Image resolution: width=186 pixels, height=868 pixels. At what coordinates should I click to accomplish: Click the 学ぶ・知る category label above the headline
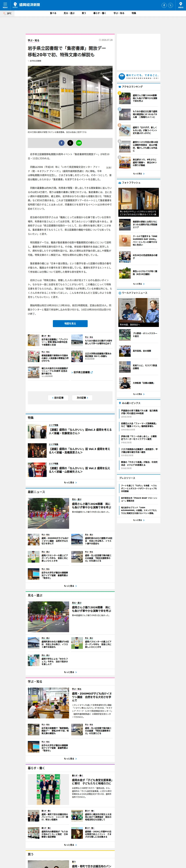[33, 41]
